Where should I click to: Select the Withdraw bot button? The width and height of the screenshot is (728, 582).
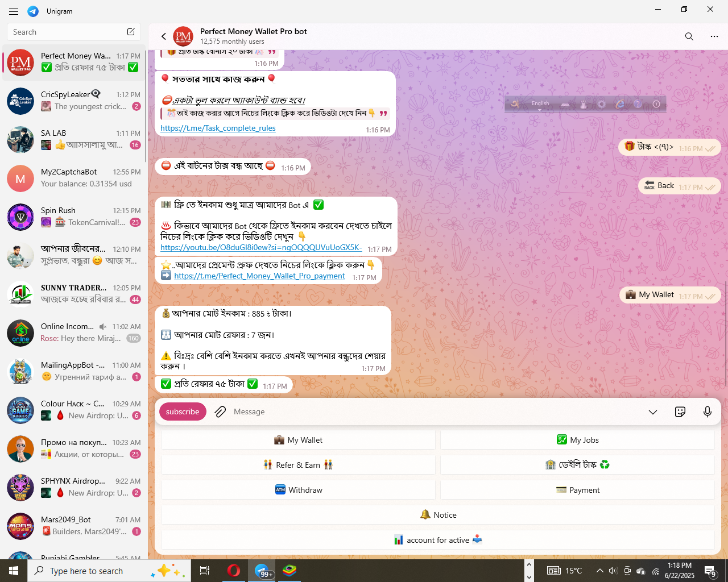click(x=298, y=490)
